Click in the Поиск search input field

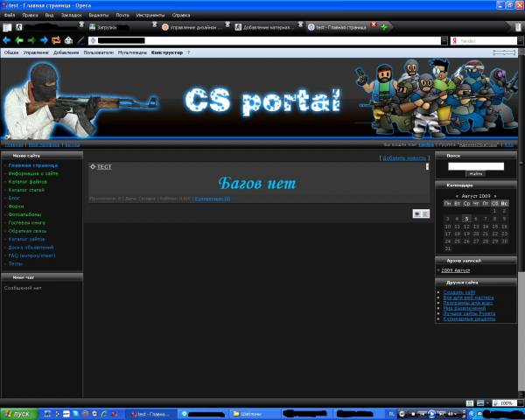[476, 166]
